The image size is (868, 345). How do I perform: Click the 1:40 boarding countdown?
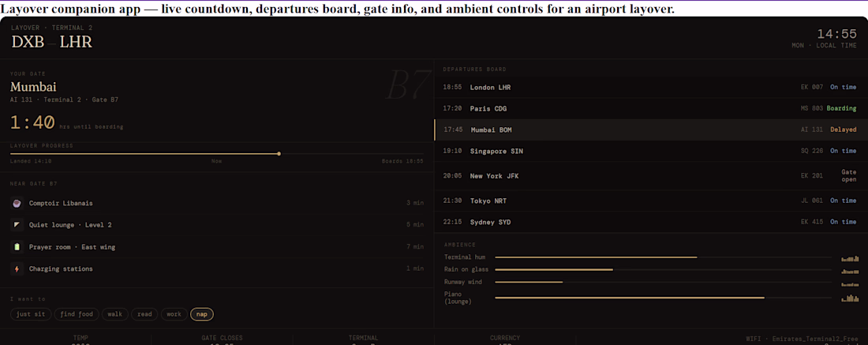click(x=32, y=122)
